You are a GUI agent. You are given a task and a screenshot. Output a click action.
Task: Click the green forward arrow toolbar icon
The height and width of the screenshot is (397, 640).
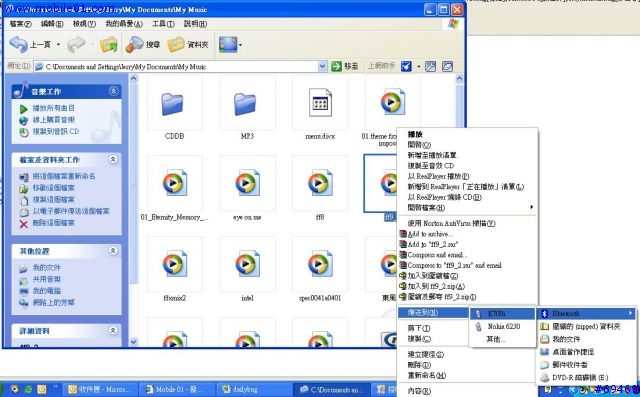pyautogui.click(x=76, y=44)
